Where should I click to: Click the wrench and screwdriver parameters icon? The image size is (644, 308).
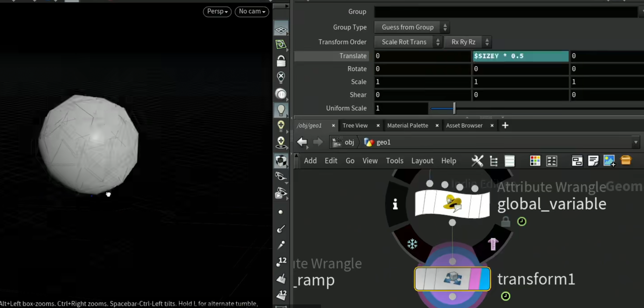477,161
